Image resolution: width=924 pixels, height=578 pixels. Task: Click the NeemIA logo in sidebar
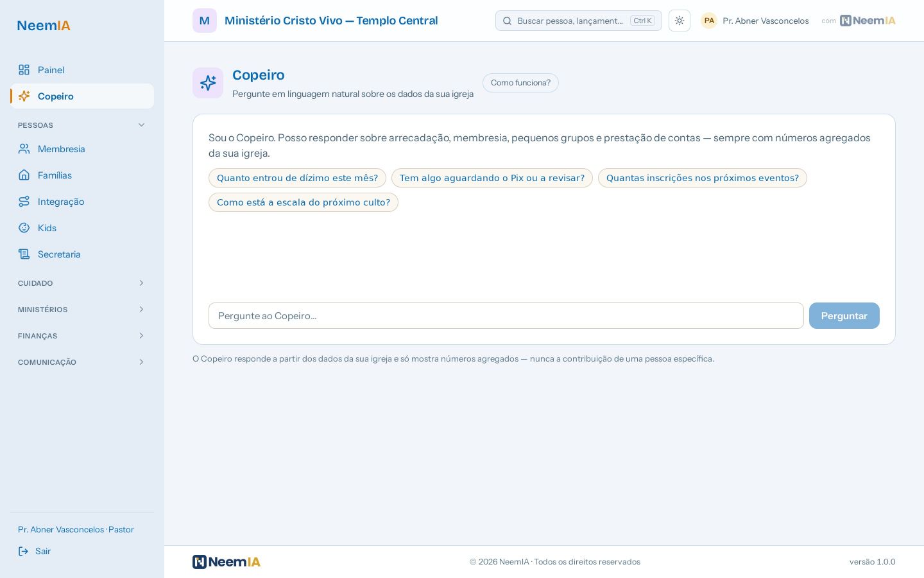coord(44,26)
